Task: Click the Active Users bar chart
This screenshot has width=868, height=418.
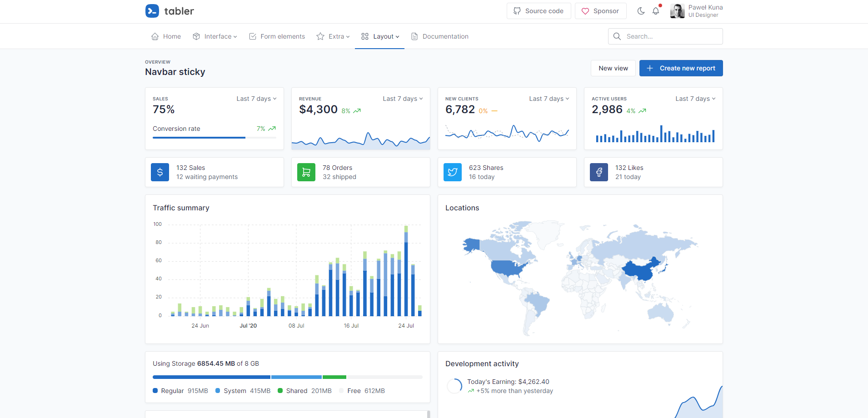Action: [655, 134]
